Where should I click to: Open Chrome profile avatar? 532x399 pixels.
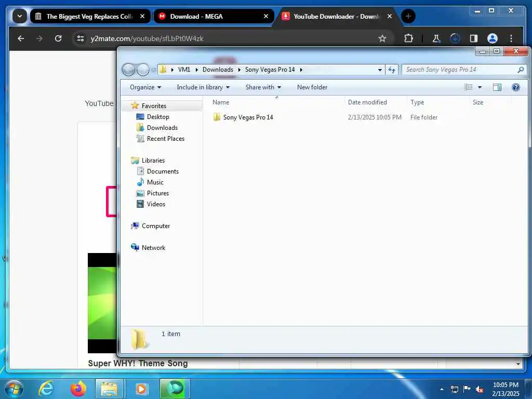pyautogui.click(x=493, y=38)
